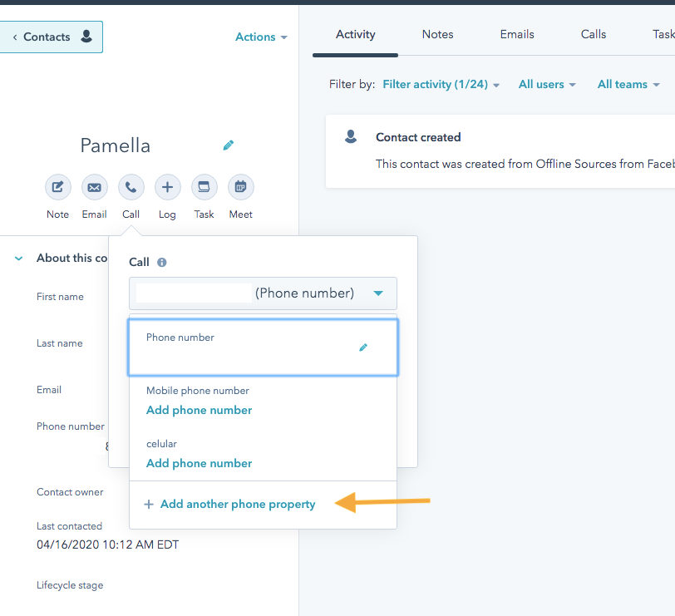Image resolution: width=675 pixels, height=616 pixels.
Task: Click the pencil icon on the phone number card
Action: click(363, 348)
